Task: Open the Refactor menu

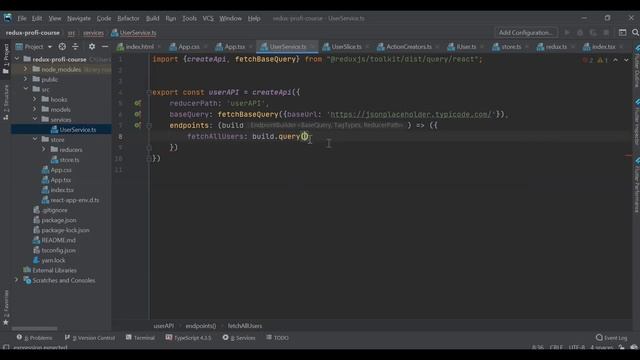Action: pyautogui.click(x=128, y=18)
